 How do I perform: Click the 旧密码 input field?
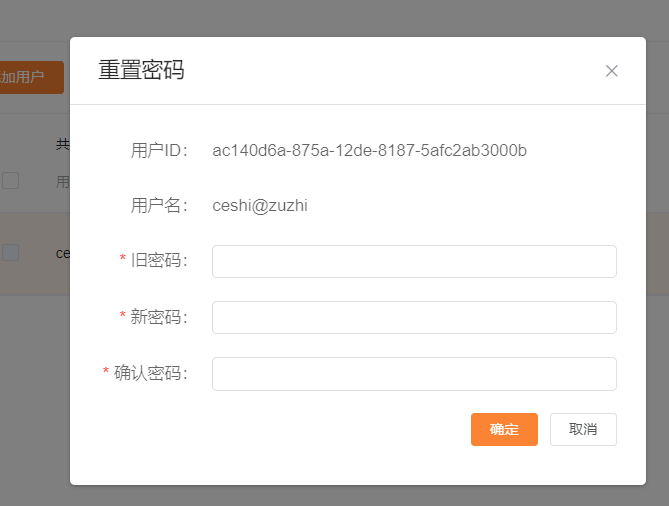[x=414, y=261]
